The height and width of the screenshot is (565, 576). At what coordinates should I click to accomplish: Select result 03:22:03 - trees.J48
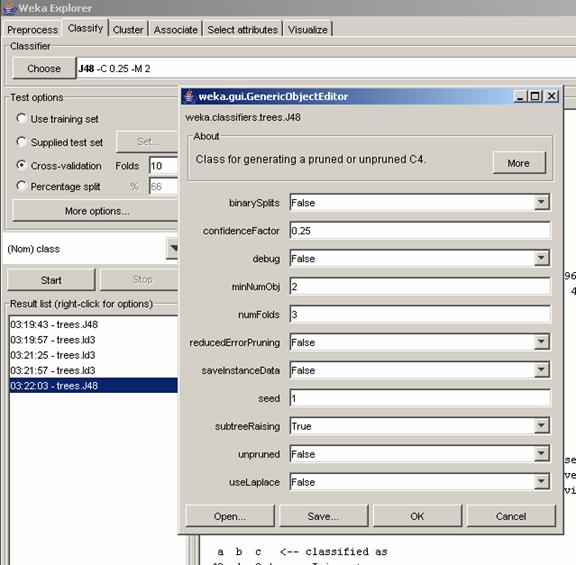(94, 386)
